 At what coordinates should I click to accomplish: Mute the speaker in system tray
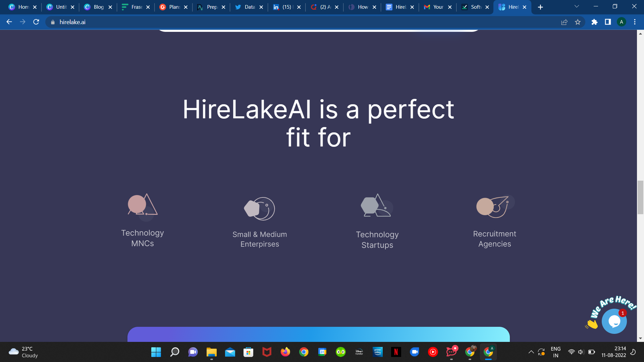581,352
